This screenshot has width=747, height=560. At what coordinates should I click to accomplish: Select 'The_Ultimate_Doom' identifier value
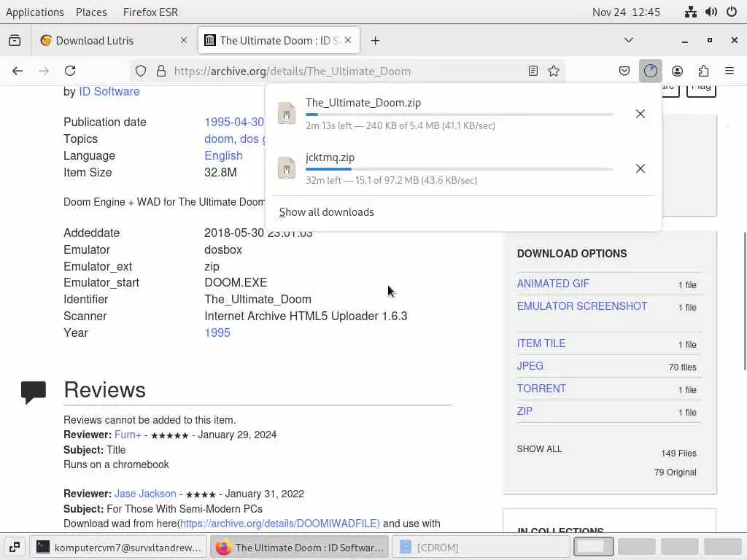click(258, 300)
